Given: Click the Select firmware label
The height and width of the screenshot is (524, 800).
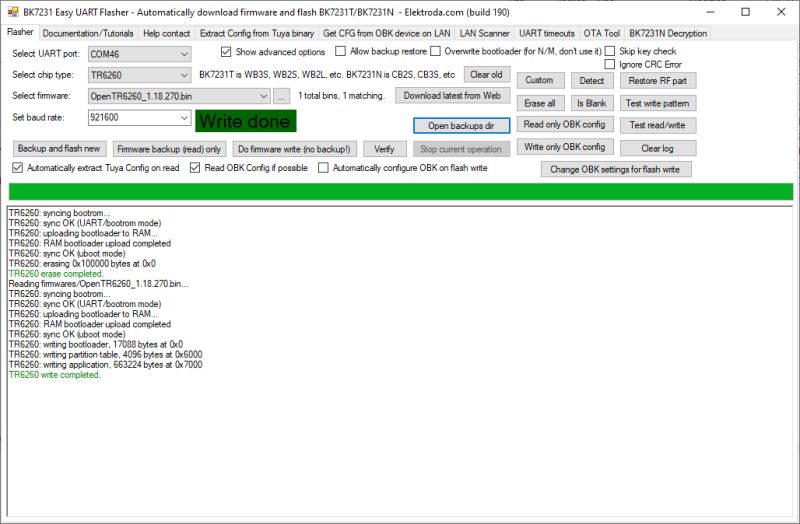Looking at the screenshot, I should tap(41, 95).
